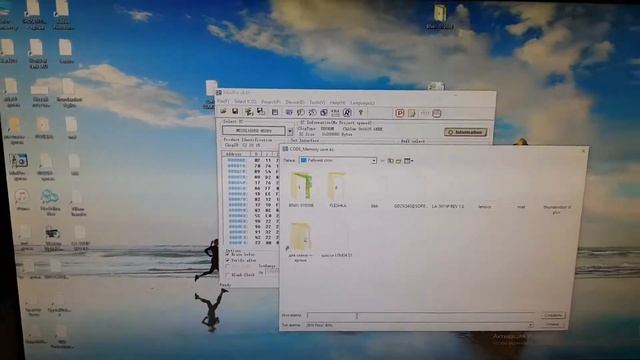Expand the folder location dropdown in save dialog
This screenshot has height=360, width=640.
(373, 161)
